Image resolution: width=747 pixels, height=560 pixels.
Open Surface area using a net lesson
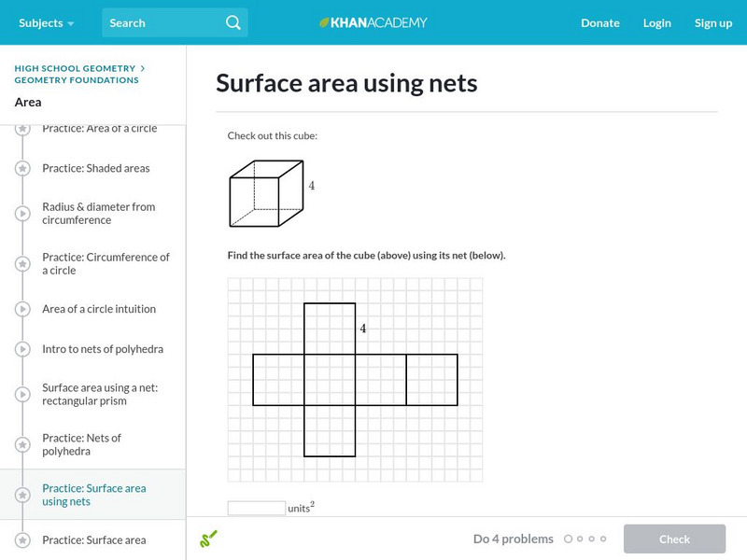[97, 394]
